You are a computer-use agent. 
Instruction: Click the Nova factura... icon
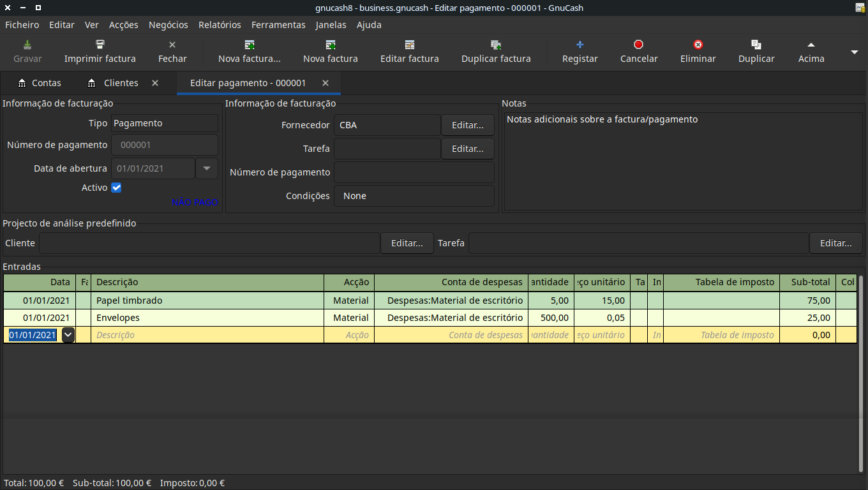(x=250, y=45)
